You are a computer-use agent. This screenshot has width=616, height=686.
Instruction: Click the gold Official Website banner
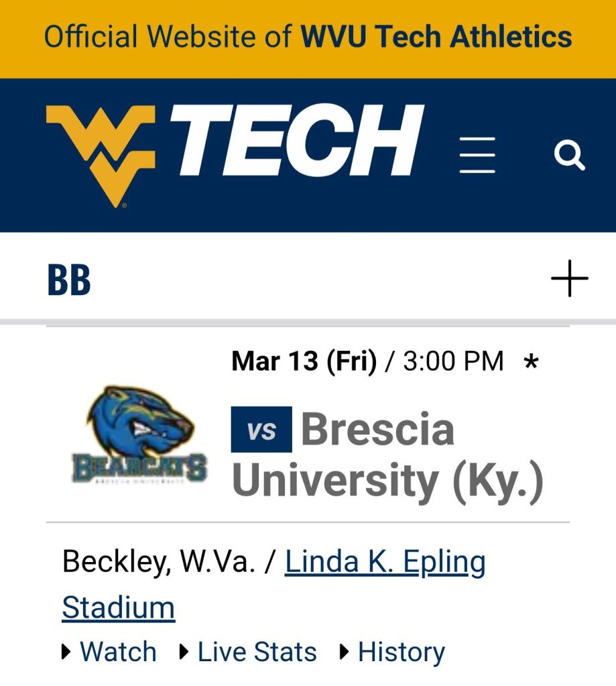[308, 37]
